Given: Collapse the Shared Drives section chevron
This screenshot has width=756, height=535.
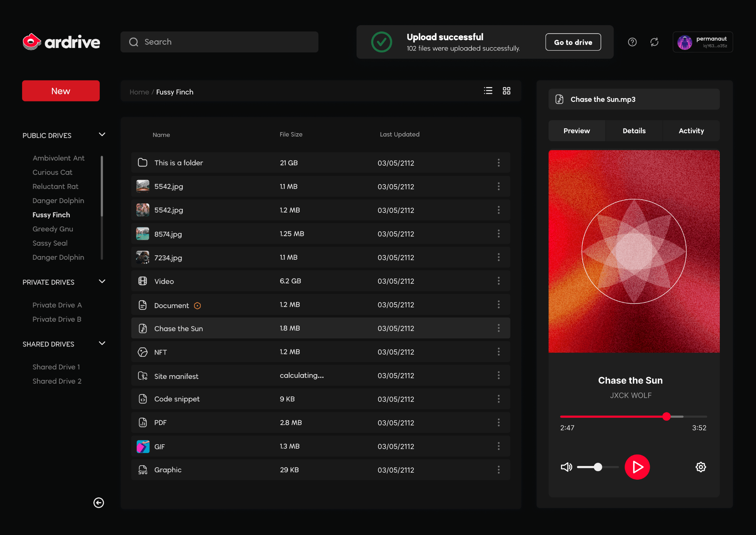Looking at the screenshot, I should pyautogui.click(x=102, y=344).
